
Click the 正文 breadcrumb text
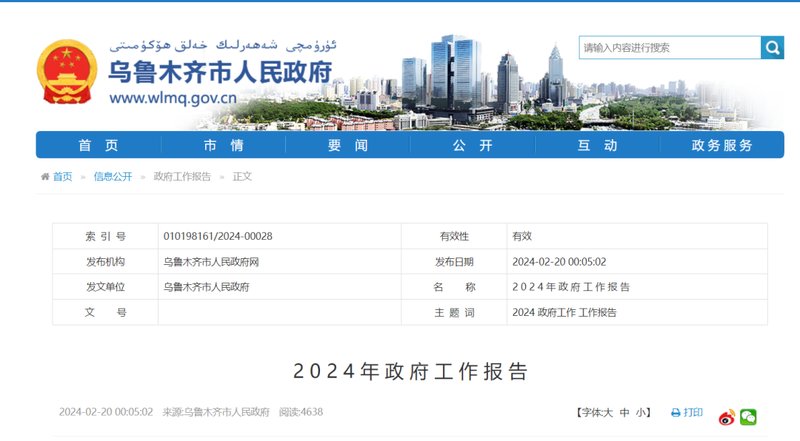point(242,177)
